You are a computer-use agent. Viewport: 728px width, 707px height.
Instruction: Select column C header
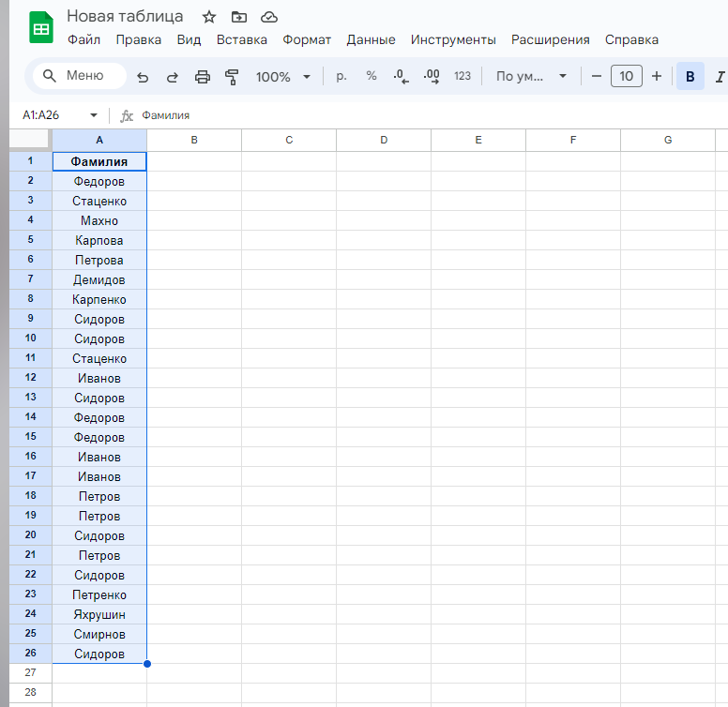289,140
